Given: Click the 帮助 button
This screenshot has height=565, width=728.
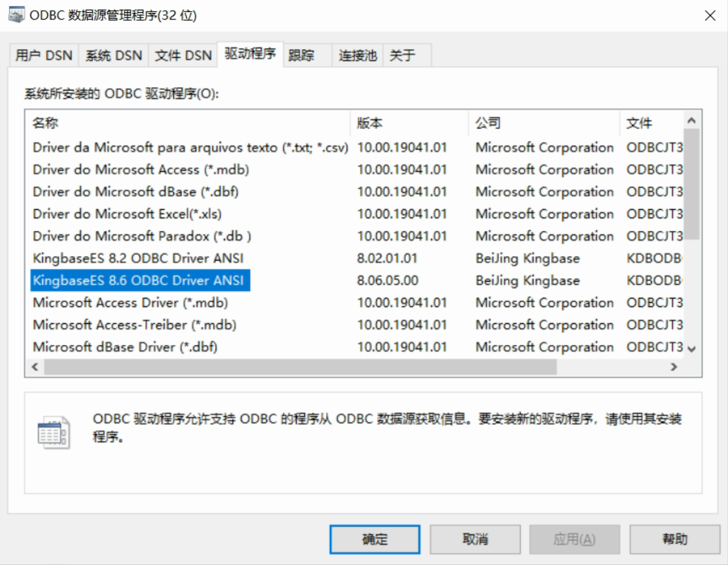Looking at the screenshot, I should pos(675,539).
